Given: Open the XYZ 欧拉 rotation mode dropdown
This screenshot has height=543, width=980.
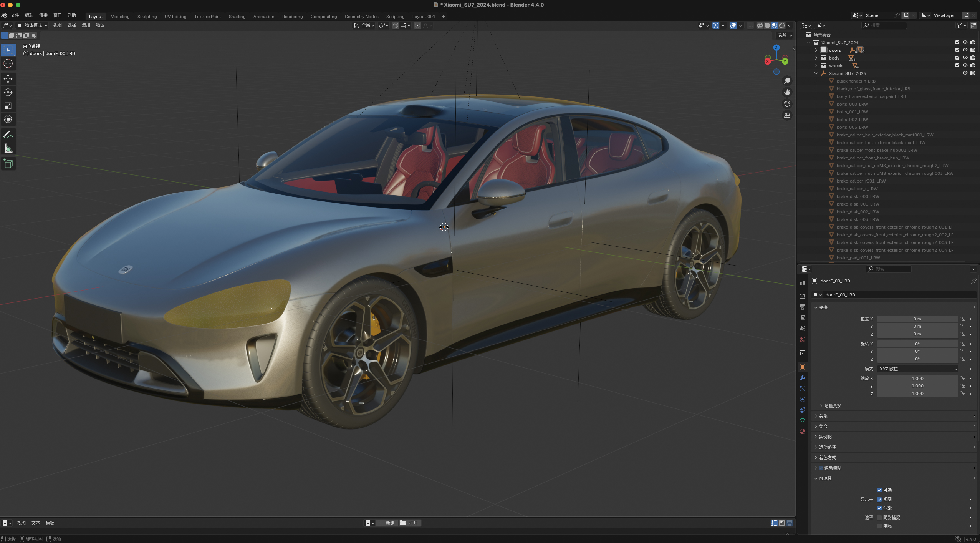Looking at the screenshot, I should tap(917, 369).
